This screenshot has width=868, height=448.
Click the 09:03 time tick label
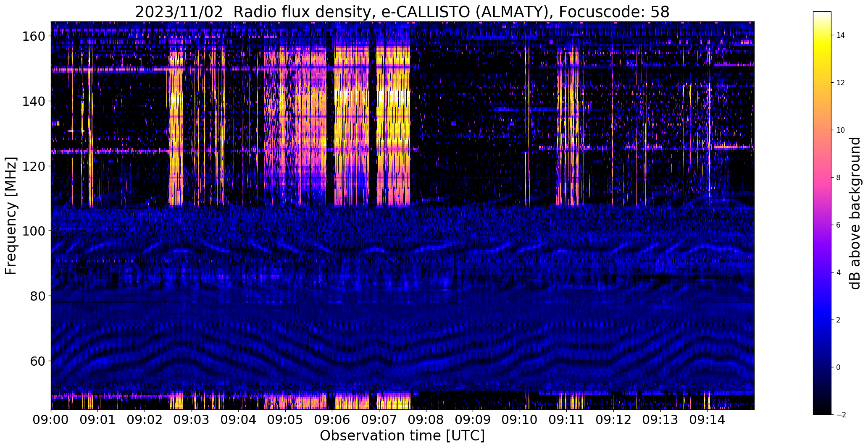point(192,419)
